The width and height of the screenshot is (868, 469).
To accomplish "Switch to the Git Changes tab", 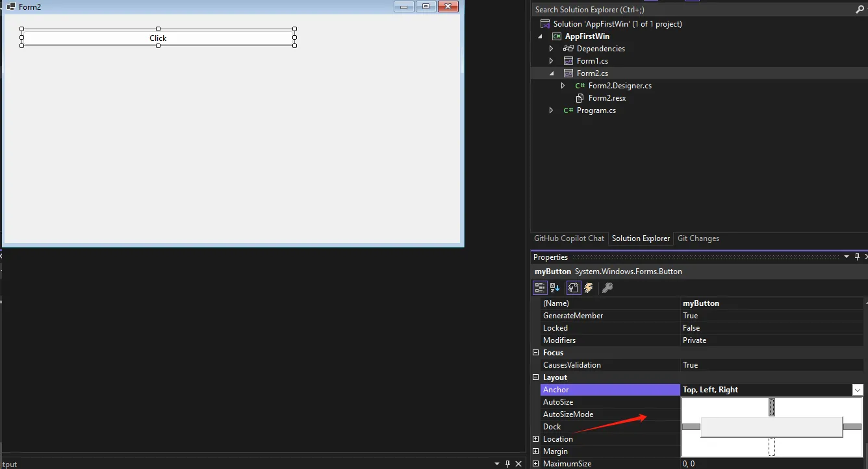I will point(698,238).
